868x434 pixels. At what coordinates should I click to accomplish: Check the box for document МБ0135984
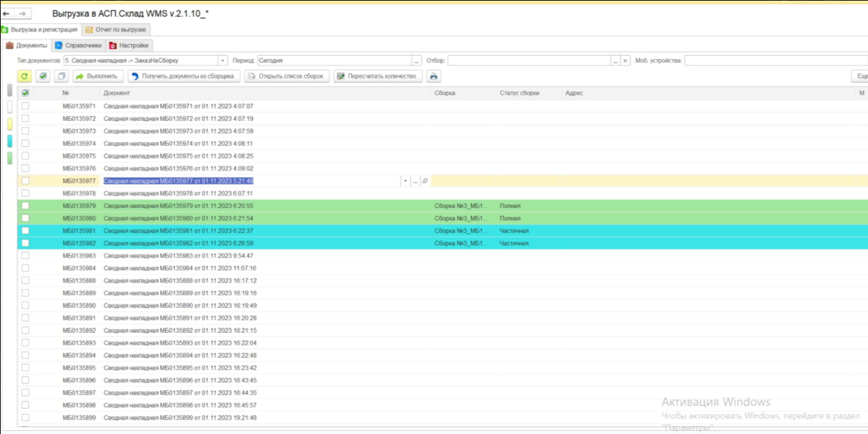tap(25, 268)
